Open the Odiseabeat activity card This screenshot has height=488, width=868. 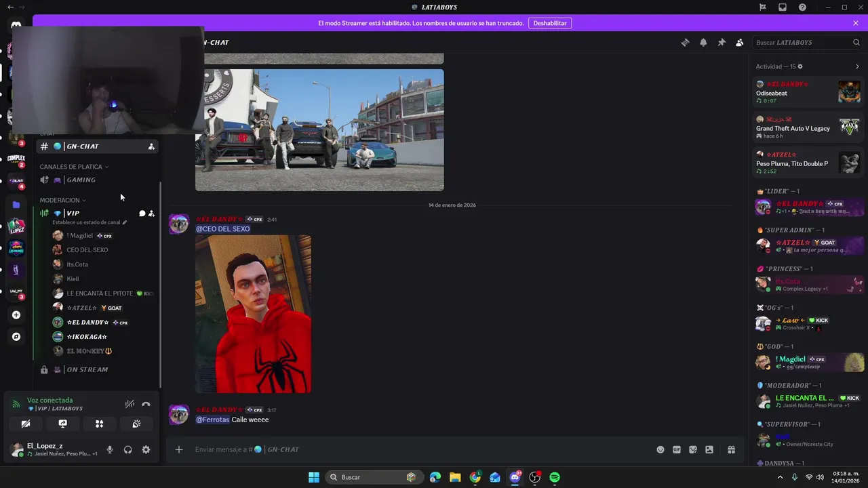[x=808, y=92]
